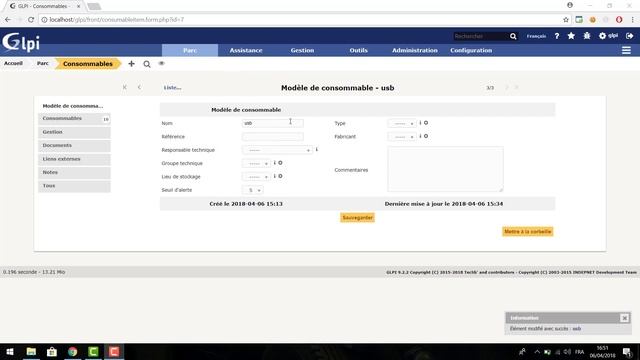The width and height of the screenshot is (640, 360).
Task: Click the Nom input field
Action: click(x=273, y=123)
